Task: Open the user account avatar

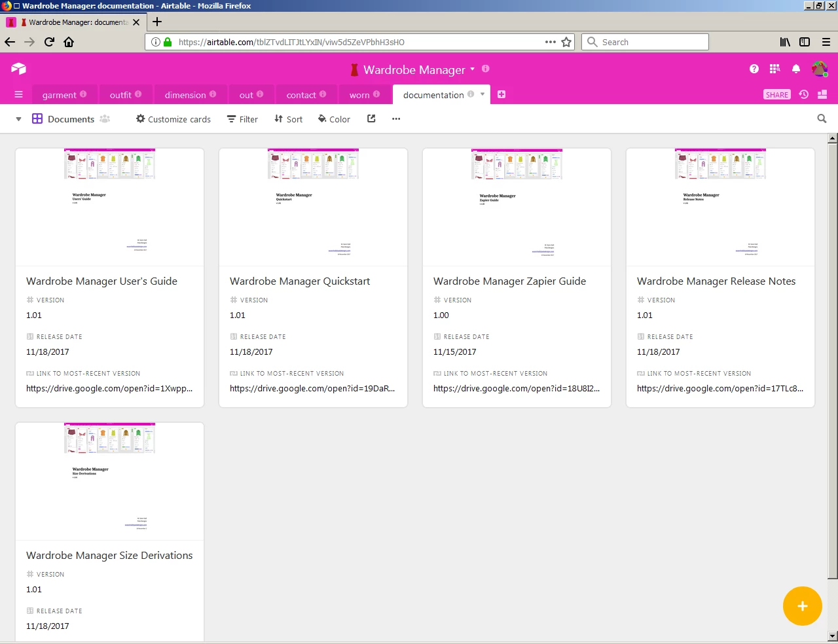Action: (x=820, y=69)
